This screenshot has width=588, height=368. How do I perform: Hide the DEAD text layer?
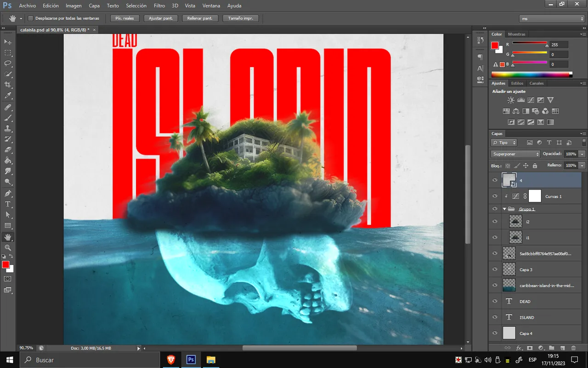tap(495, 301)
